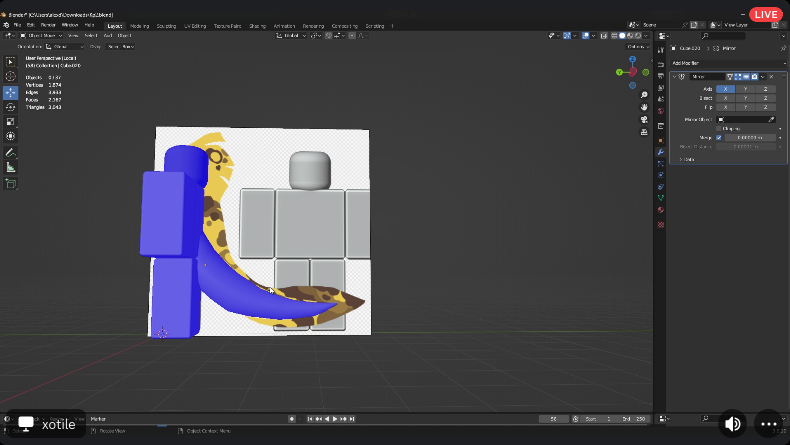Uncheck the Merge checkbox
790x445 pixels.
pos(719,138)
